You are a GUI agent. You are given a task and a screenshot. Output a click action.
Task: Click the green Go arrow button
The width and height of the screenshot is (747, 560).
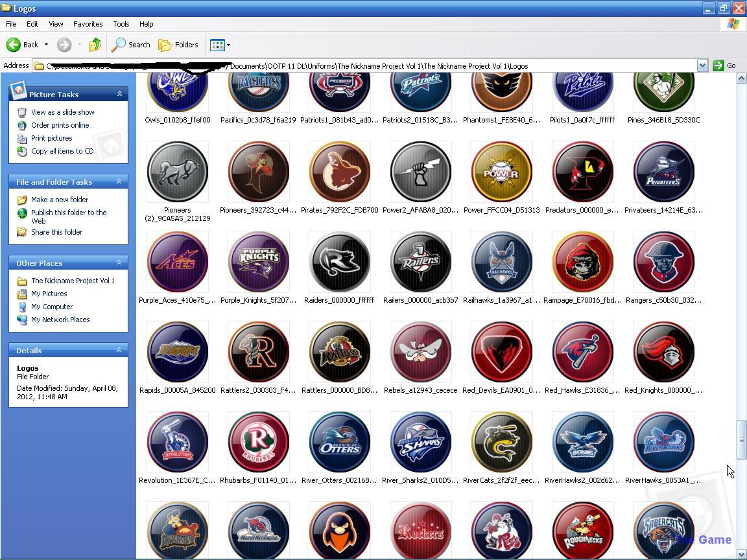tap(718, 65)
